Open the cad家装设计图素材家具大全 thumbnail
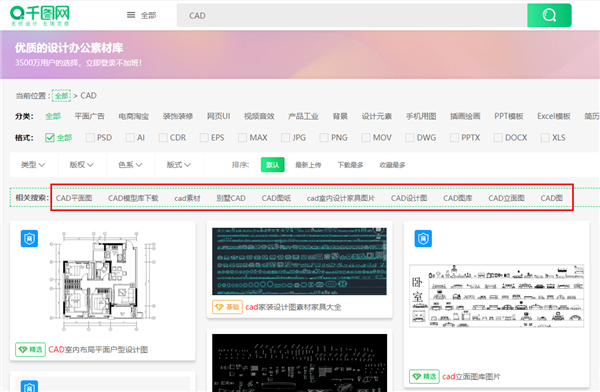This screenshot has height=392, width=600. [299, 261]
